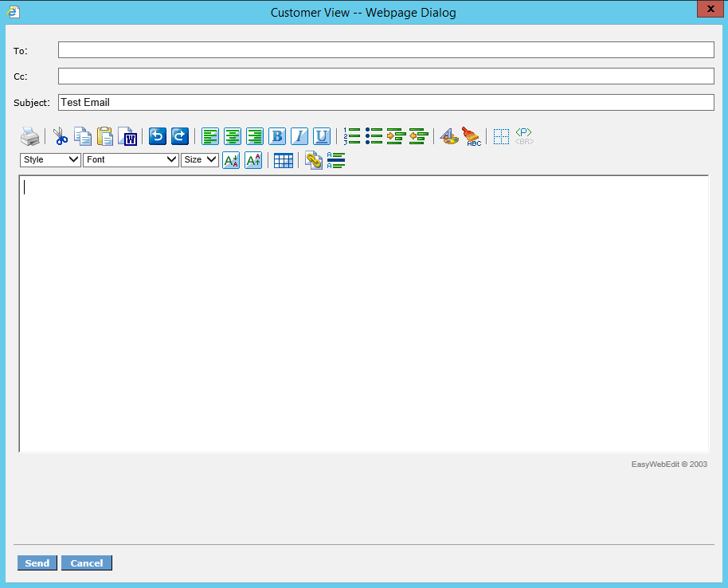Image resolution: width=728 pixels, height=588 pixels.
Task: Undo the last edit
Action: coord(158,136)
